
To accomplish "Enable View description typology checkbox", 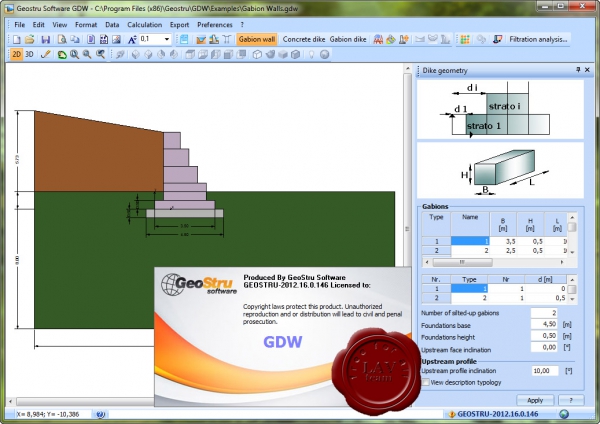I will click(x=426, y=382).
